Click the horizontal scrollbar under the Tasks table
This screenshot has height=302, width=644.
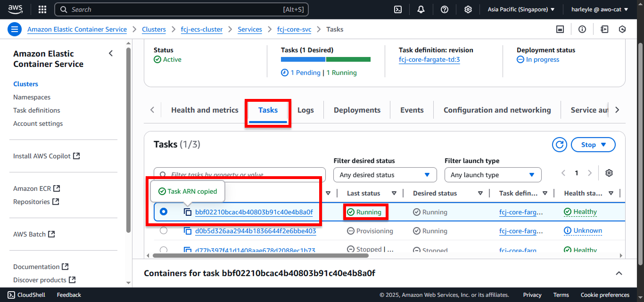[x=261, y=255]
